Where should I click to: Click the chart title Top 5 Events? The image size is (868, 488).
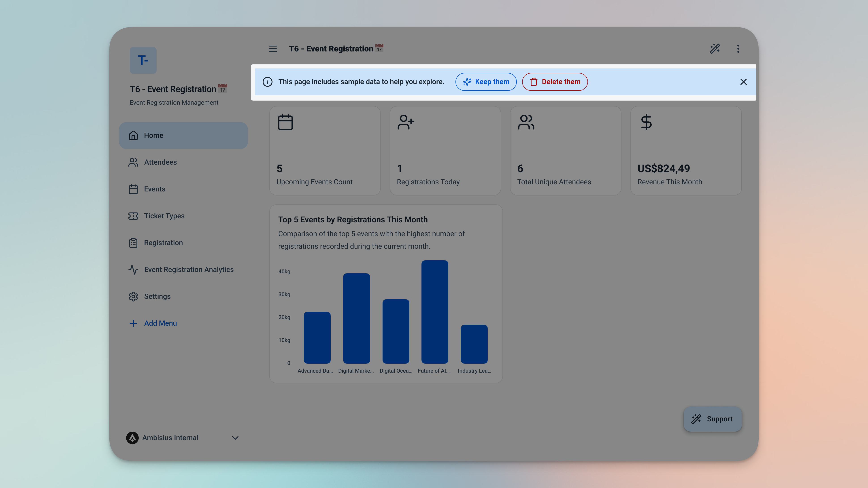click(353, 220)
